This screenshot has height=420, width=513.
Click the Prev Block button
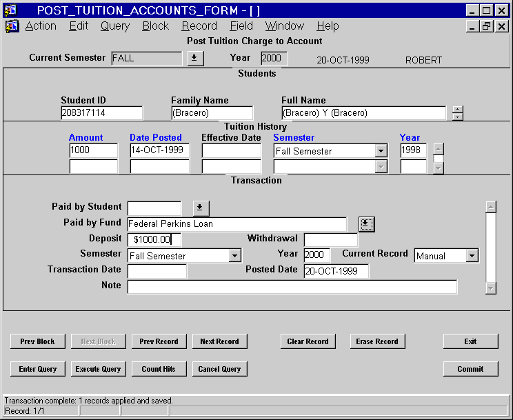(38, 341)
